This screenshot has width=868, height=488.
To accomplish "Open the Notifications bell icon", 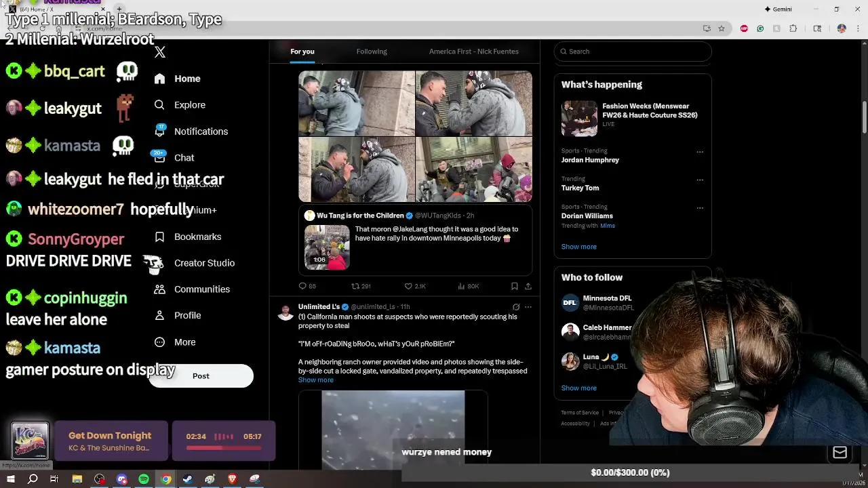I will (x=159, y=131).
